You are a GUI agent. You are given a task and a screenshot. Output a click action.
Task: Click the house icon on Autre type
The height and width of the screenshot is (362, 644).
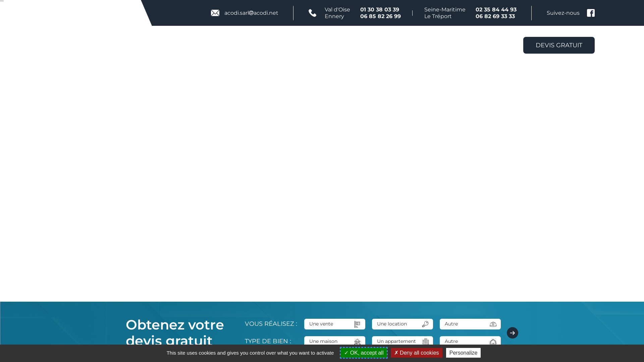tap(493, 342)
